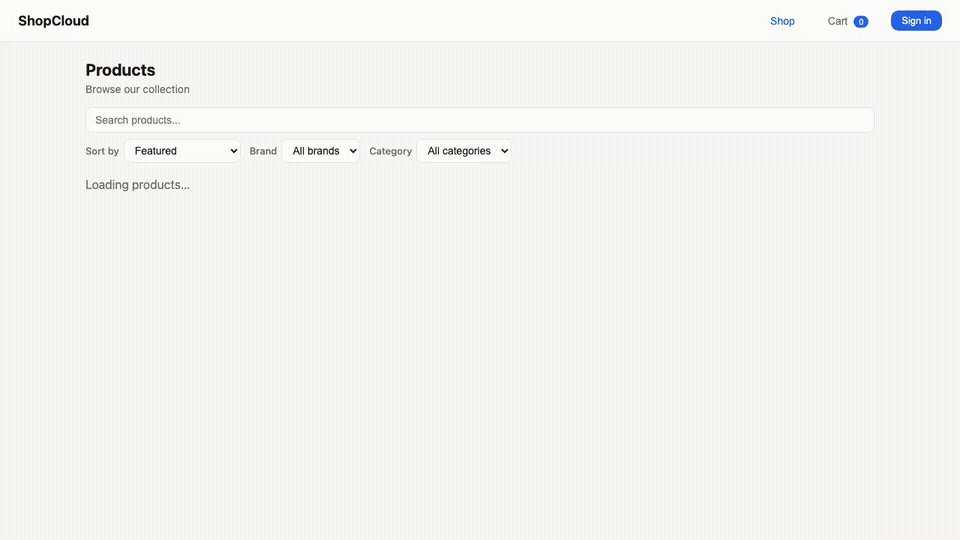
Task: Click the 'Category' label
Action: pos(390,151)
